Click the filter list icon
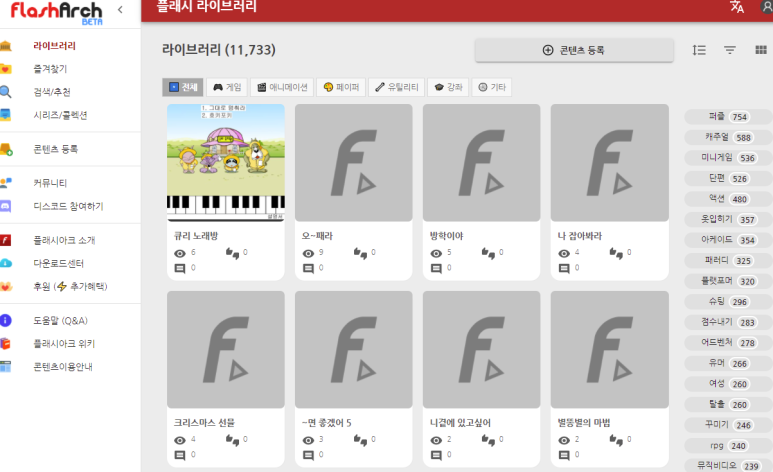 pos(730,50)
